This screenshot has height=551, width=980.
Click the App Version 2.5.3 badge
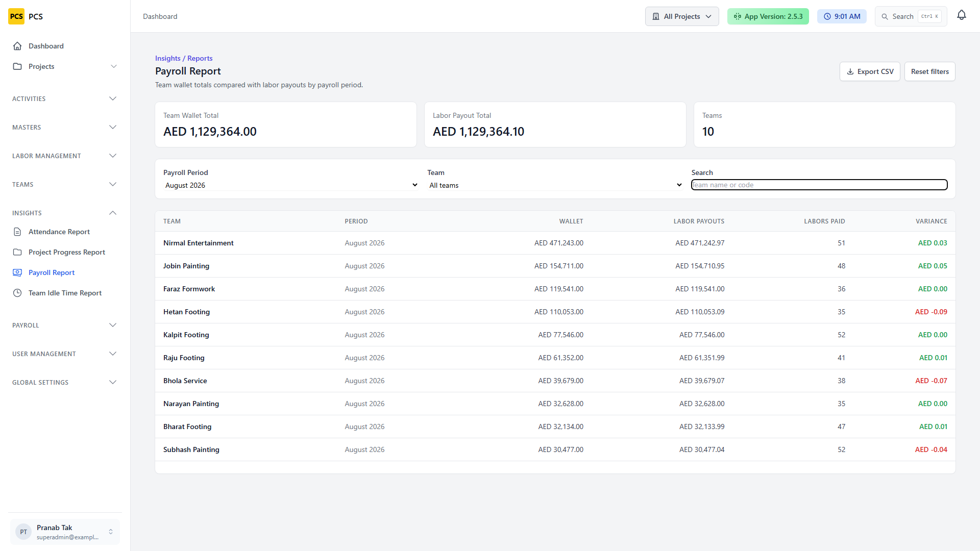tap(768, 16)
